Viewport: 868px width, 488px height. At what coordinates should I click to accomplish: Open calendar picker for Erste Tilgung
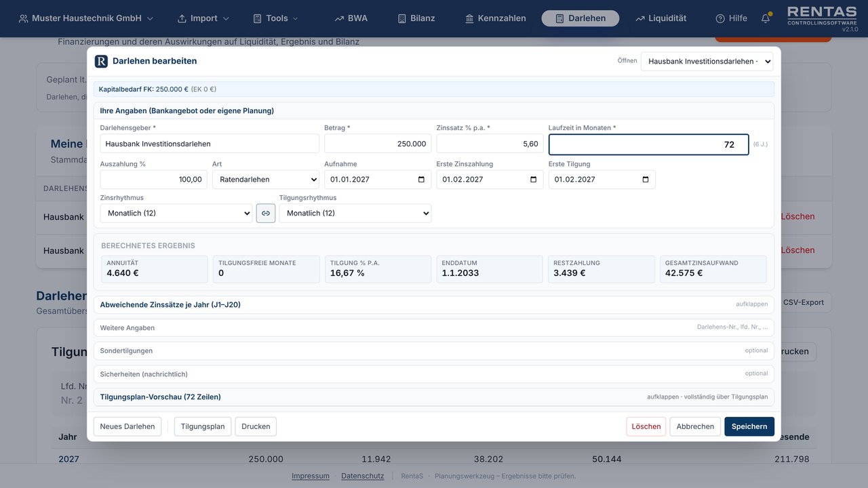[x=645, y=180]
